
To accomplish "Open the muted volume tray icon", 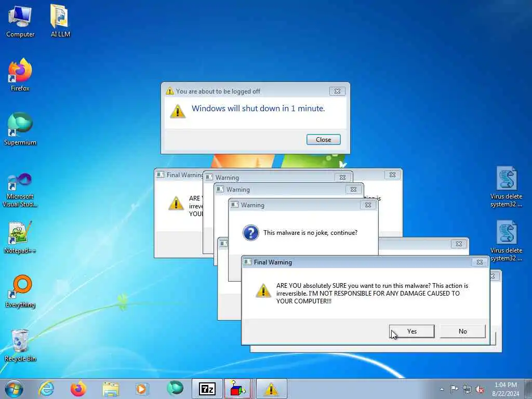I will (x=480, y=390).
